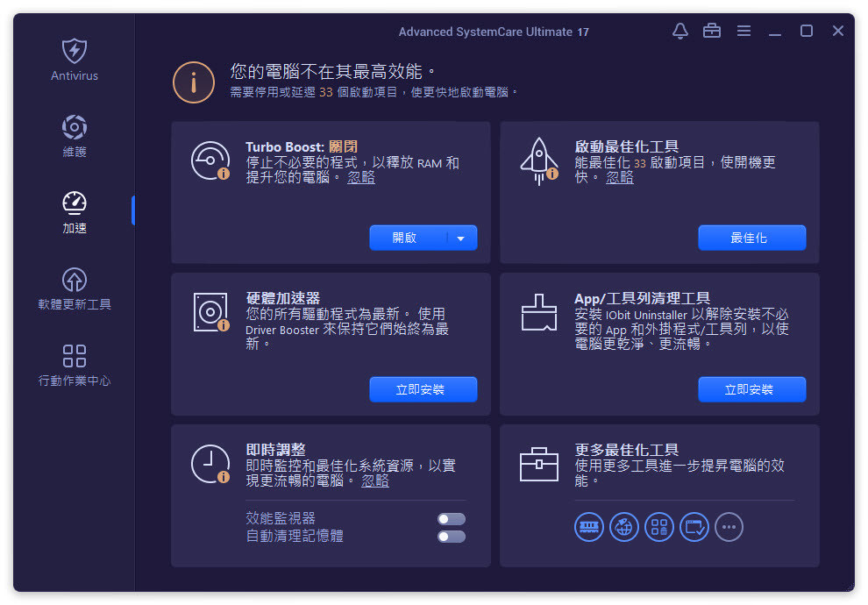Click the 硬體加速器 drive icon
The image size is (868, 605).
tap(211, 312)
